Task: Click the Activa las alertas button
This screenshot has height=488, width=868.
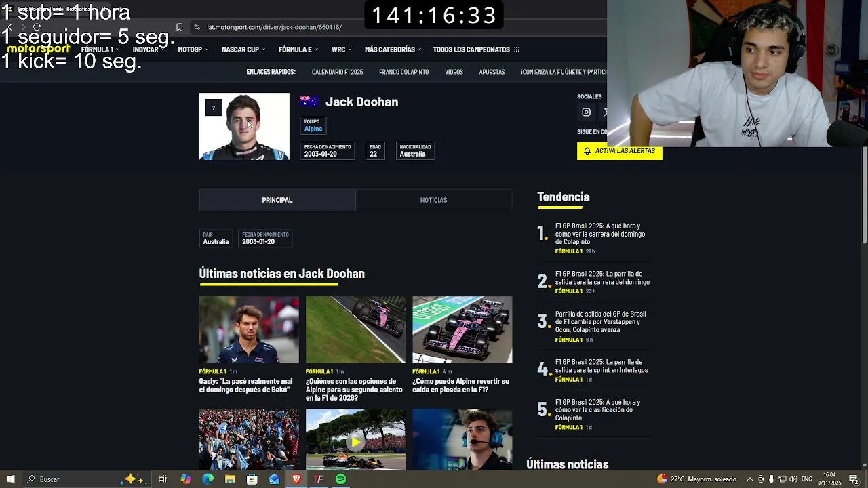Action: click(x=619, y=151)
